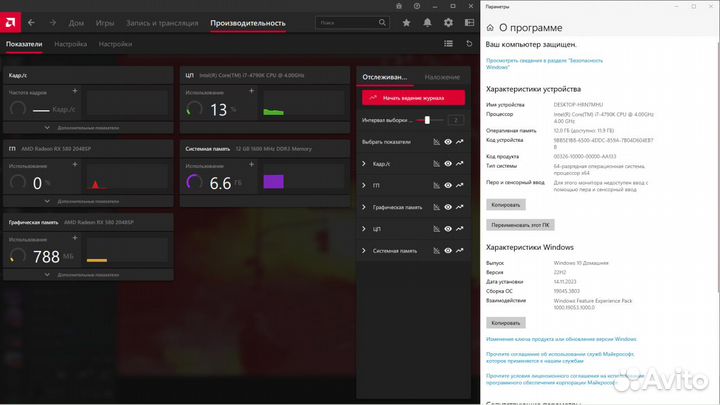Add a metric to the Графическая память card with plus
Screen dimensions: 720x405
pos(75,238)
